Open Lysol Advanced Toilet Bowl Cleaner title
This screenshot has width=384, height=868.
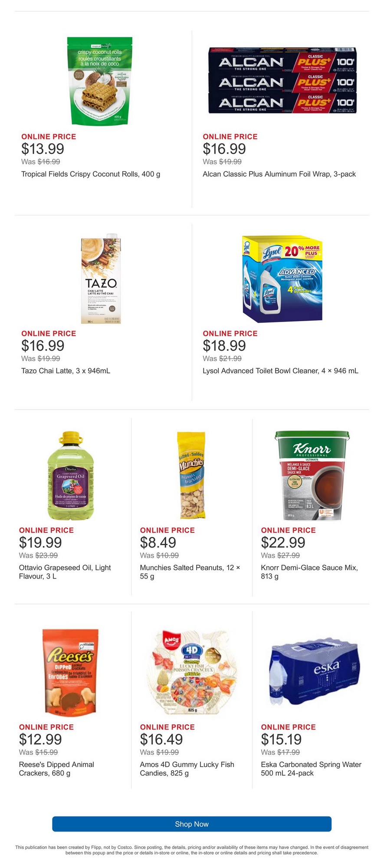point(280,371)
